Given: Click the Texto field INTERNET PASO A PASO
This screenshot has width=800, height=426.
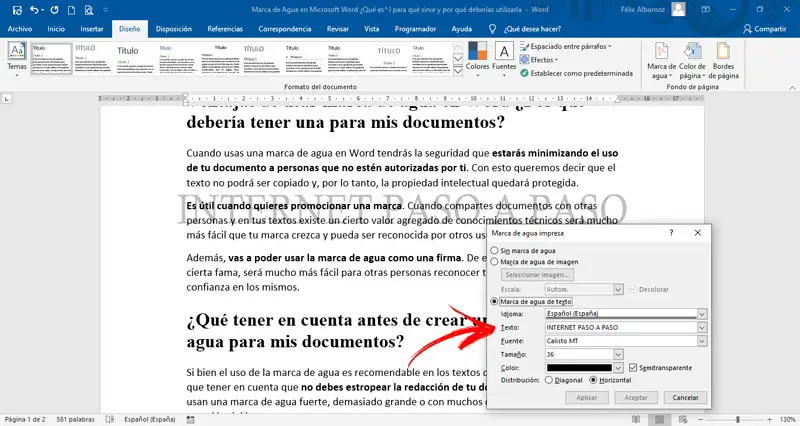Looking at the screenshot, I should click(621, 328).
